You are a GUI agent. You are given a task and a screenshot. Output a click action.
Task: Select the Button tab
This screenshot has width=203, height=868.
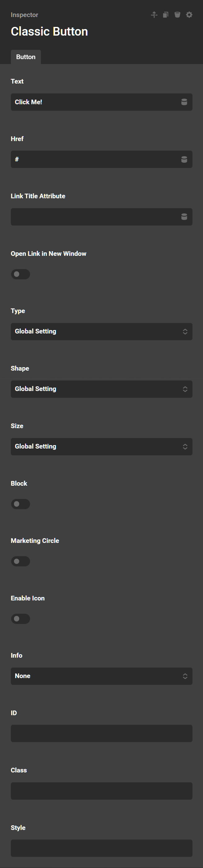(26, 57)
